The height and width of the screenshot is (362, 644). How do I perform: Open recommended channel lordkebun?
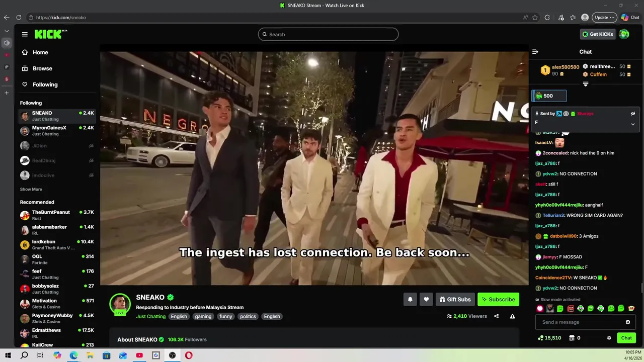(x=56, y=245)
